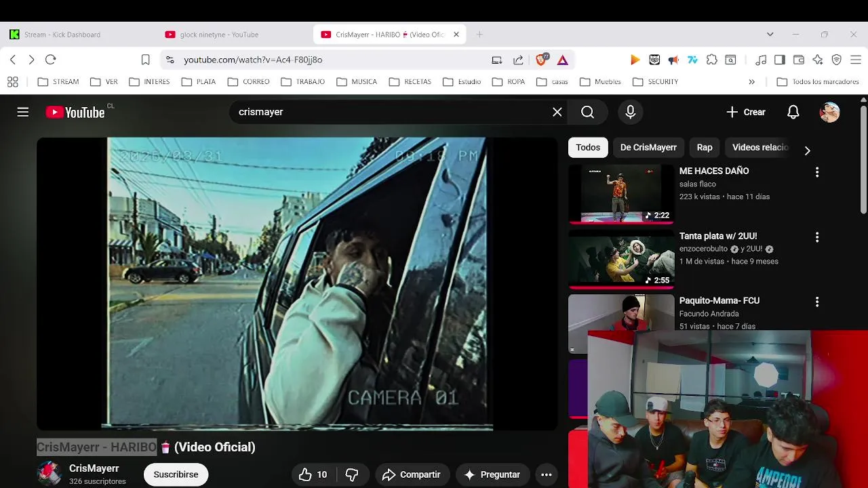Screen dimensions: 868x488
Task: Open the share icon in the address bar
Action: (x=518, y=60)
